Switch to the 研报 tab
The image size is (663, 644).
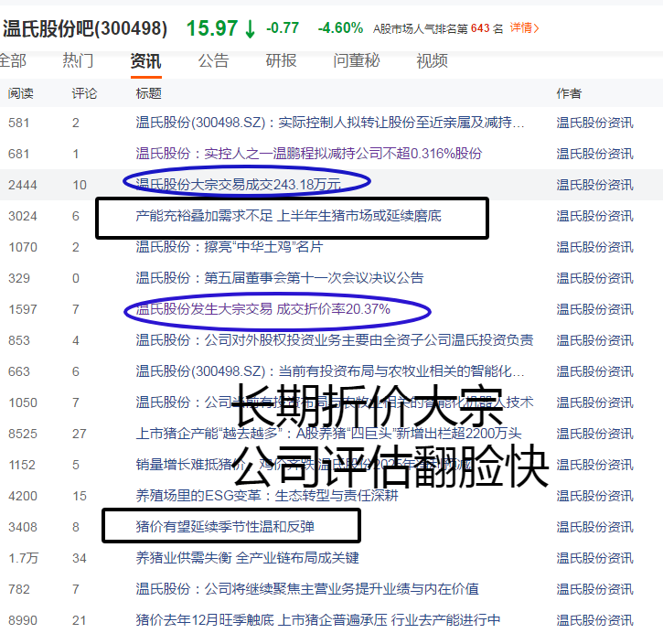[x=281, y=60]
